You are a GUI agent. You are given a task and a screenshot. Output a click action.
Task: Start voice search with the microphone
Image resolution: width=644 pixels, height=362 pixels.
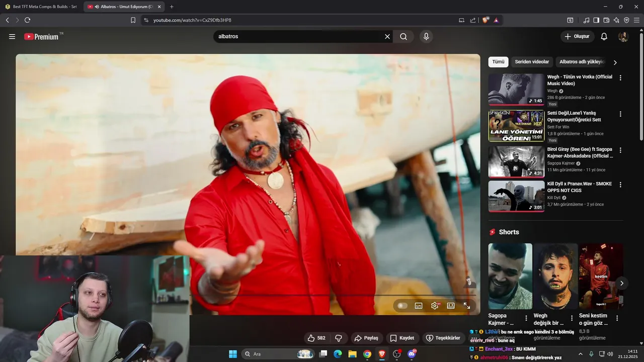tap(426, 37)
